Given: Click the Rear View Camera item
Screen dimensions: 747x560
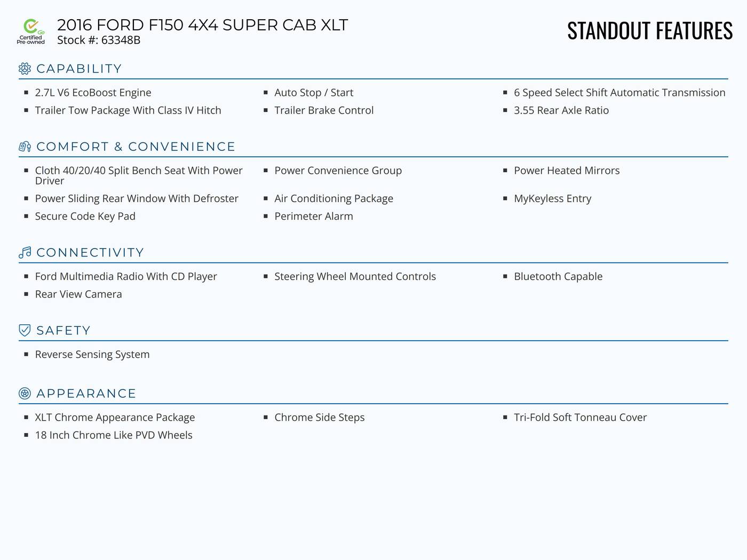Looking at the screenshot, I should click(x=78, y=294).
